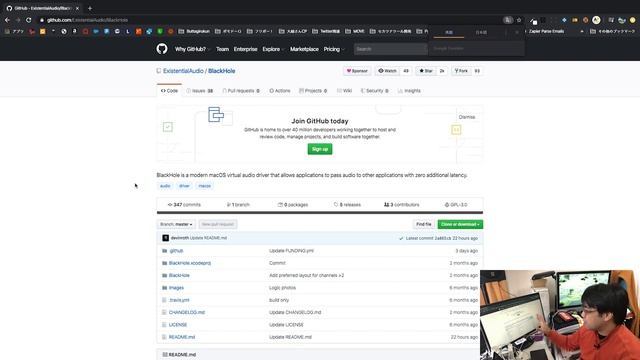Open the Team page link
This screenshot has width=640, height=360.
(x=222, y=49)
